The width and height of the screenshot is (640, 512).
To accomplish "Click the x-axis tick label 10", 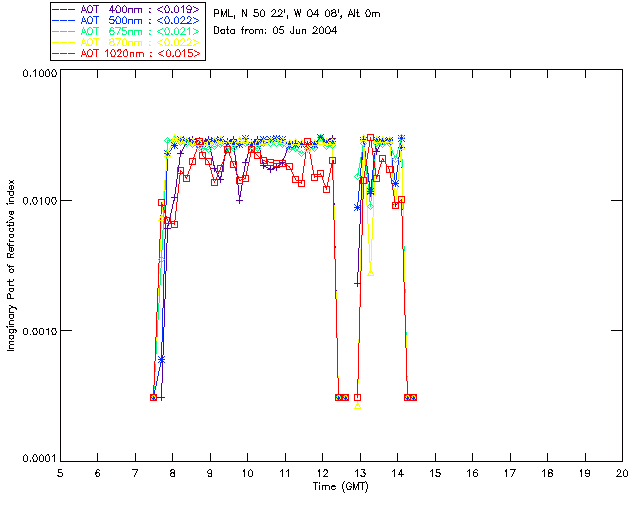I will [248, 473].
